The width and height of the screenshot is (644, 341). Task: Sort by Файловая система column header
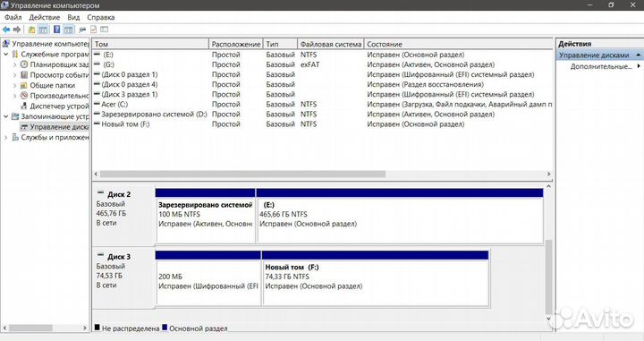[331, 44]
